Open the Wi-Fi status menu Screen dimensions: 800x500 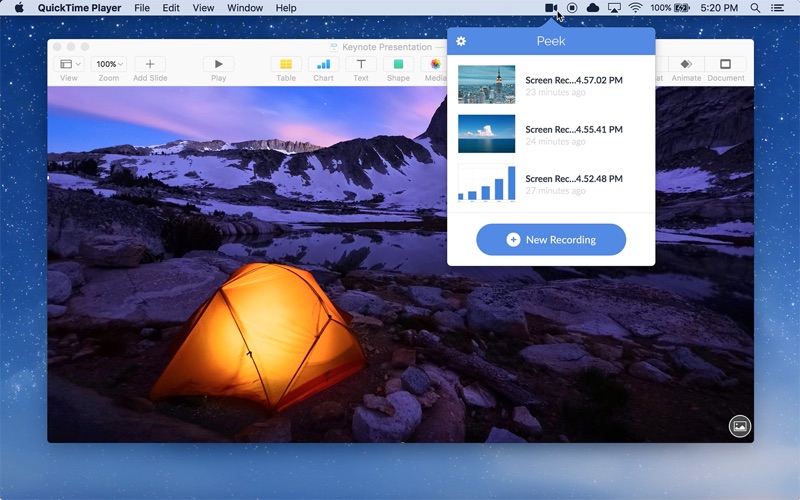[635, 8]
